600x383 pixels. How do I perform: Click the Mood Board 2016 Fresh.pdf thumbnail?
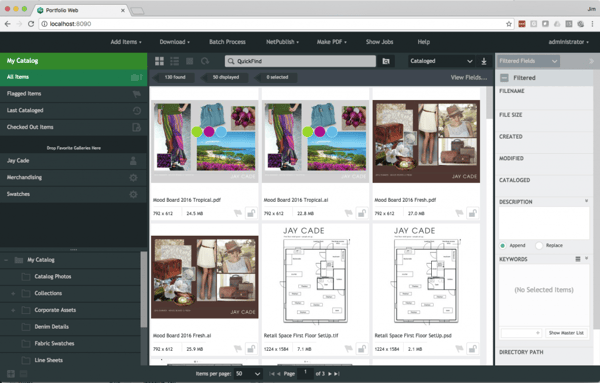click(426, 141)
